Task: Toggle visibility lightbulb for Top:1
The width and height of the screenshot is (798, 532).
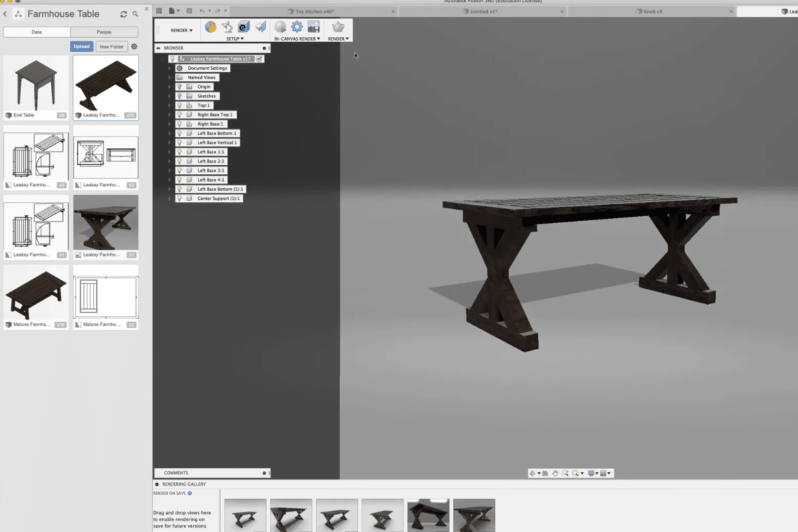Action: click(x=179, y=106)
